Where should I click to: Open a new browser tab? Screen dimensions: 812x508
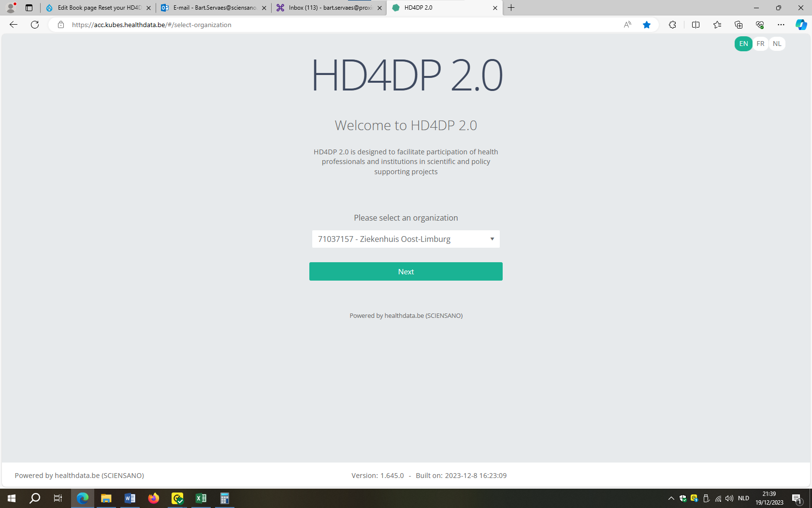511,8
